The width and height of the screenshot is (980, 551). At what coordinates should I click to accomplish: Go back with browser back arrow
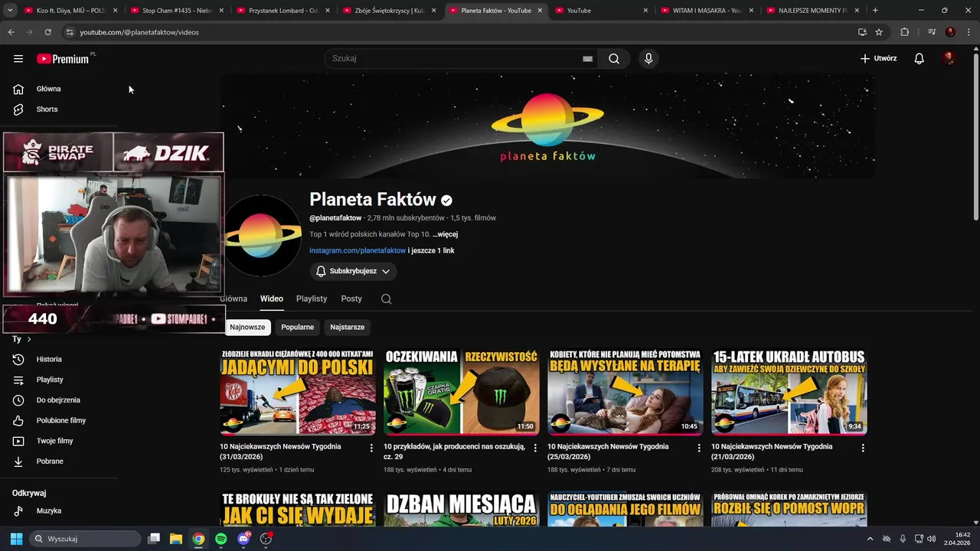(11, 32)
